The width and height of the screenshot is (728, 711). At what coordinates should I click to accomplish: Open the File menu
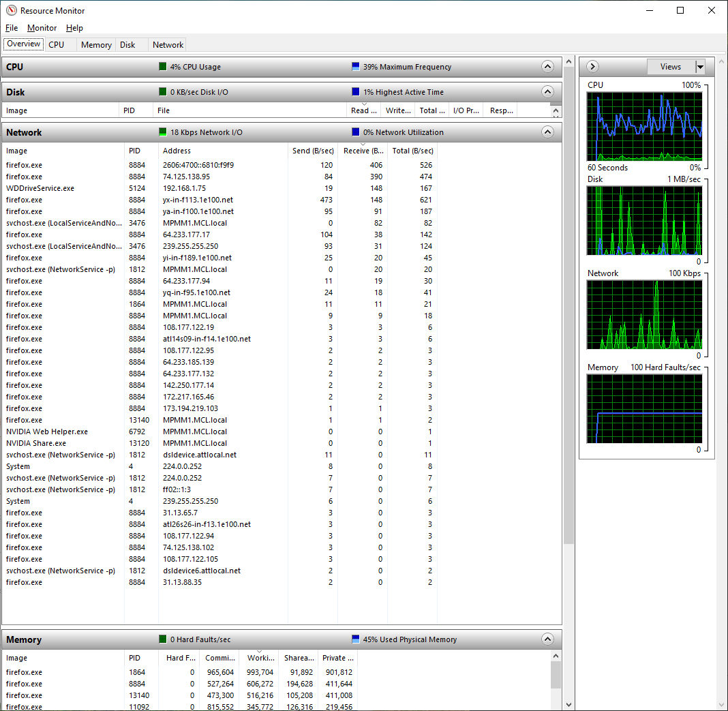pyautogui.click(x=12, y=28)
